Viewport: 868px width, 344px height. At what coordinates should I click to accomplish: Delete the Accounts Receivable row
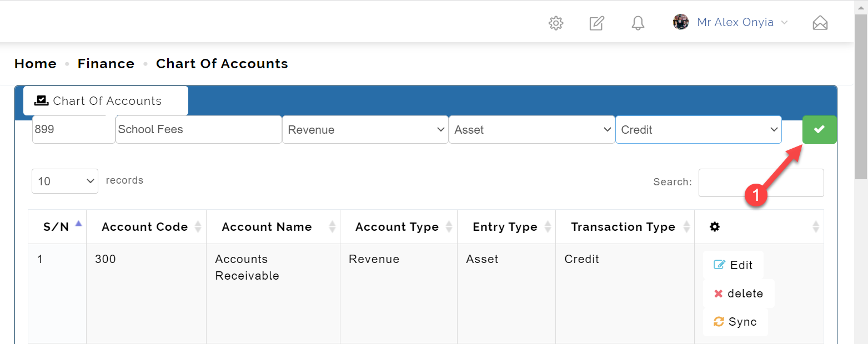[739, 294]
